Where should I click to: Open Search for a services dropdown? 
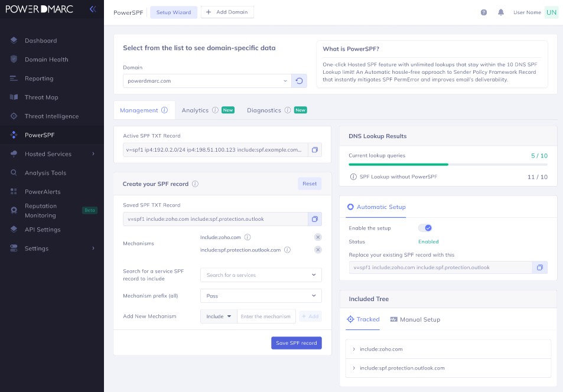[x=261, y=275]
